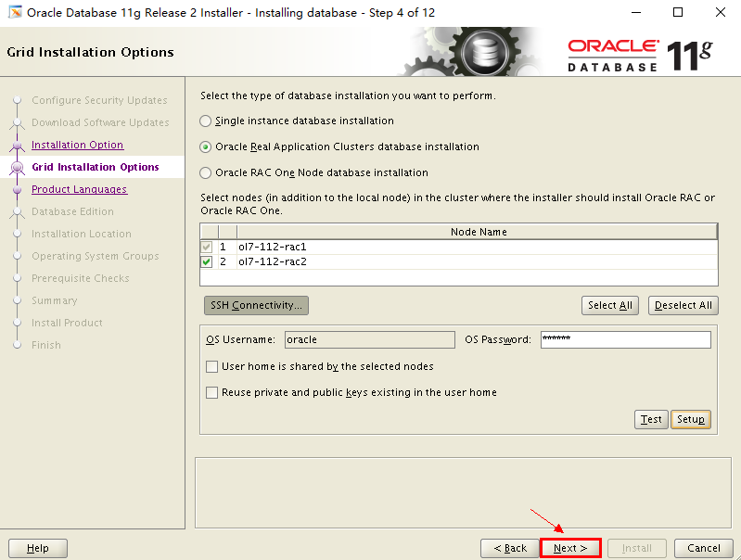Maximize the installer window

[x=678, y=12]
